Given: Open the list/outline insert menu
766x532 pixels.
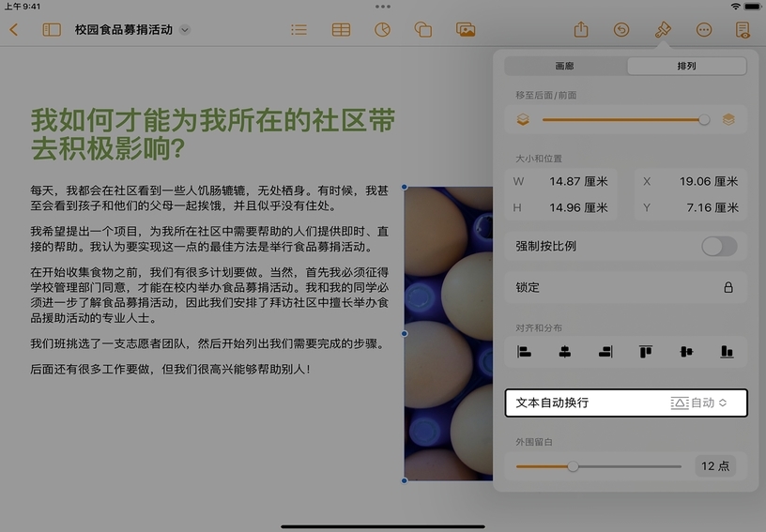Looking at the screenshot, I should (299, 30).
